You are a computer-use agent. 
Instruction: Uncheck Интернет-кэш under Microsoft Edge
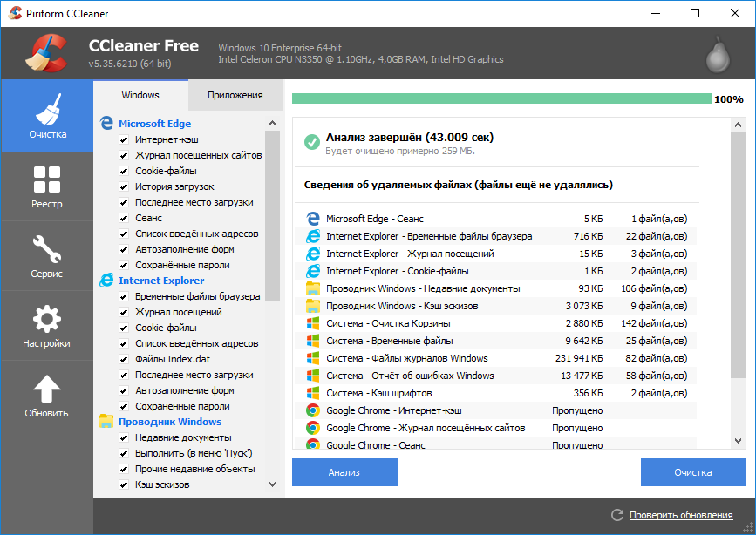point(124,139)
